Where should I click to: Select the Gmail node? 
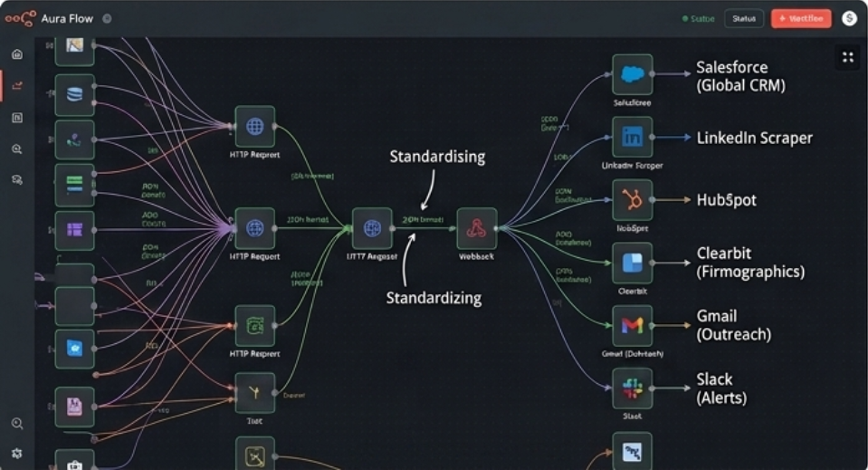coord(632,325)
